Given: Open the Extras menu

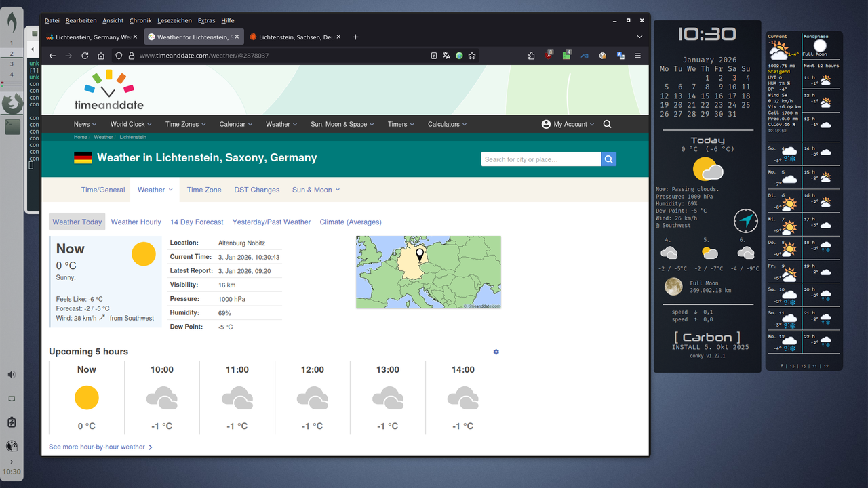Looking at the screenshot, I should pos(206,21).
